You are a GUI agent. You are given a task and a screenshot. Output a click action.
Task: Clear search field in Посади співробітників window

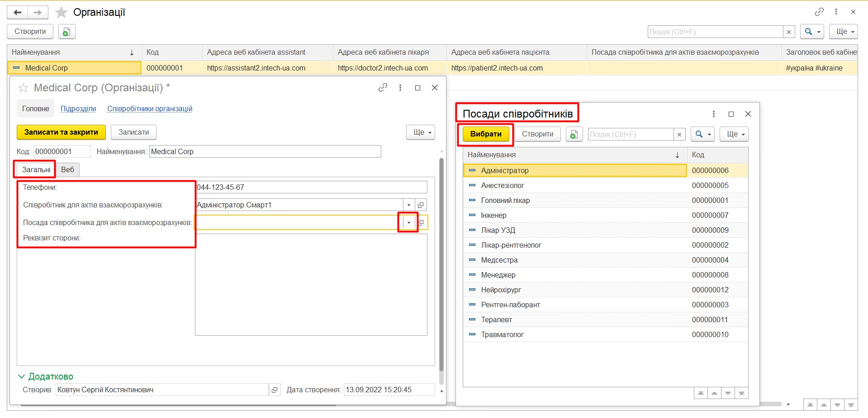click(679, 134)
